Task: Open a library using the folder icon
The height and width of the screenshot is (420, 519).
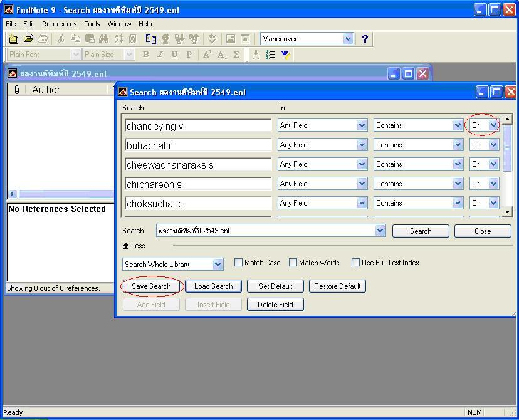Action: (28, 39)
